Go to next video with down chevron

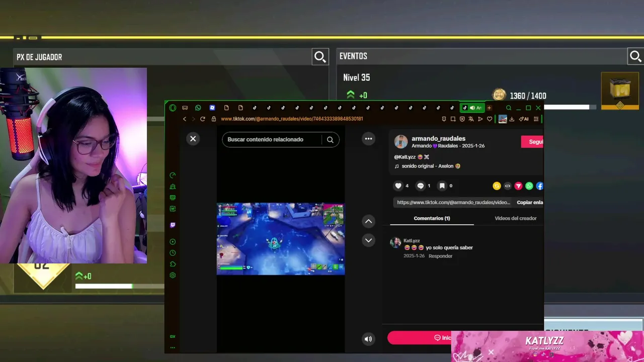pyautogui.click(x=369, y=240)
